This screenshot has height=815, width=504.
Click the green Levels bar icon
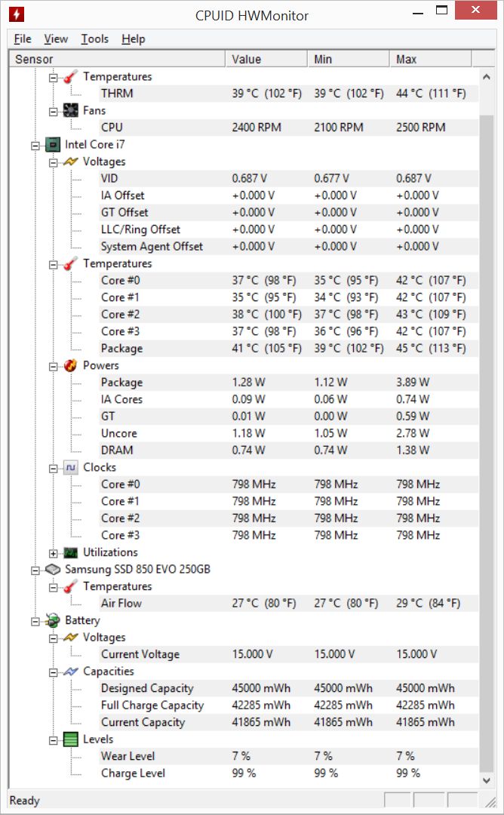(x=71, y=739)
